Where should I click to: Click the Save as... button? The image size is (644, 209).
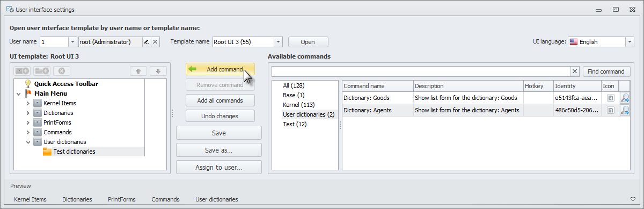219,150
